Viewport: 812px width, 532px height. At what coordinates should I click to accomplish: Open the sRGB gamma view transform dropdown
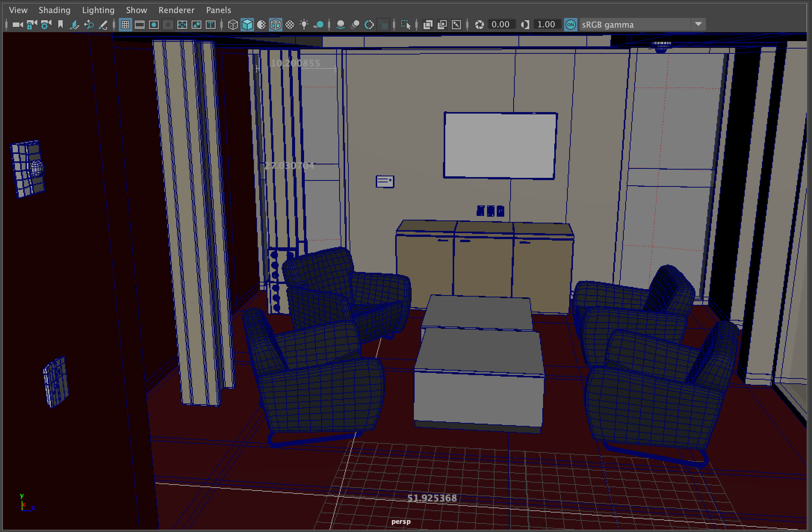point(698,25)
